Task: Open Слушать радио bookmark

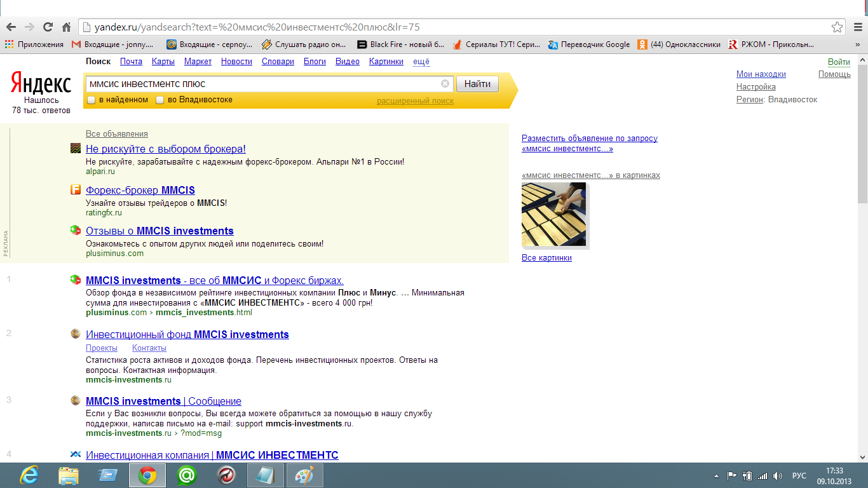Action: point(304,44)
